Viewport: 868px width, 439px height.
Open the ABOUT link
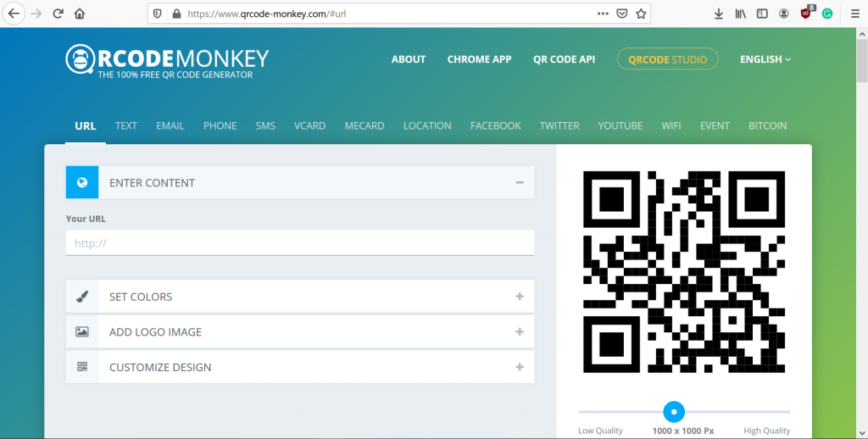409,59
